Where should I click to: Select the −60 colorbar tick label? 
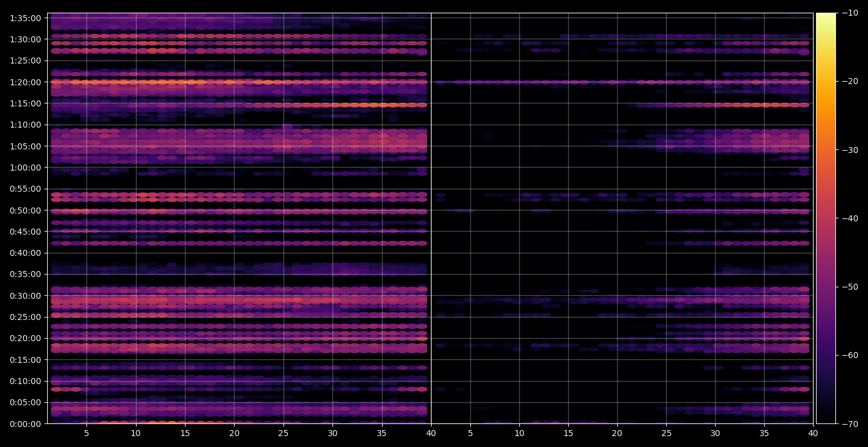pyautogui.click(x=849, y=355)
